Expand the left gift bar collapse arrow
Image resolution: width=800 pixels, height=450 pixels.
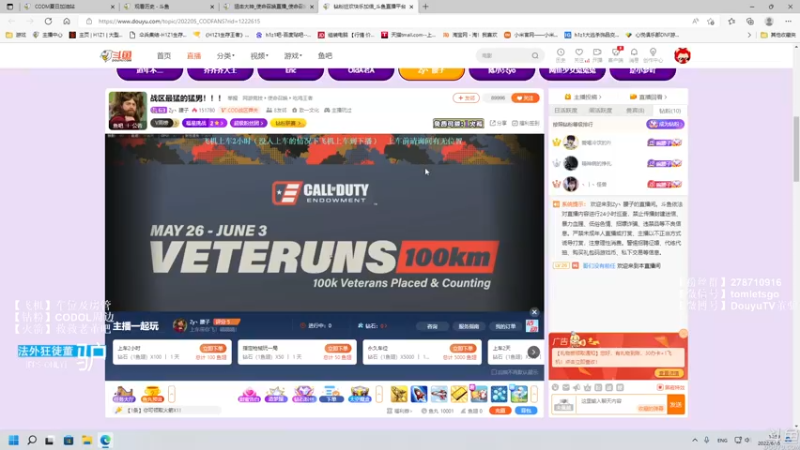click(x=171, y=394)
